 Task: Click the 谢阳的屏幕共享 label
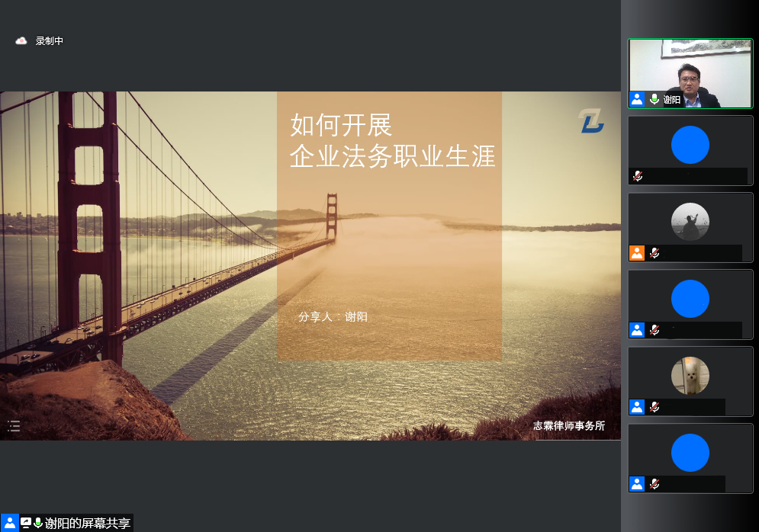(x=87, y=523)
